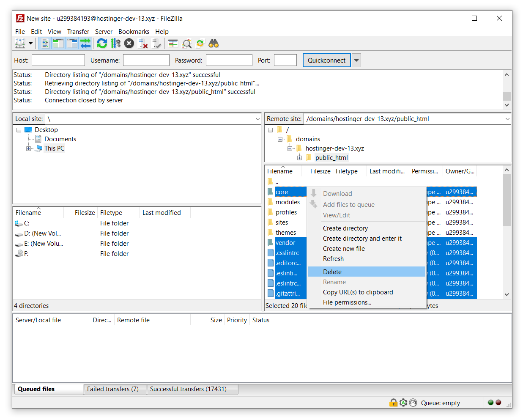523x420 pixels.
Task: Open the Remote site path dropdown
Action: click(x=507, y=119)
